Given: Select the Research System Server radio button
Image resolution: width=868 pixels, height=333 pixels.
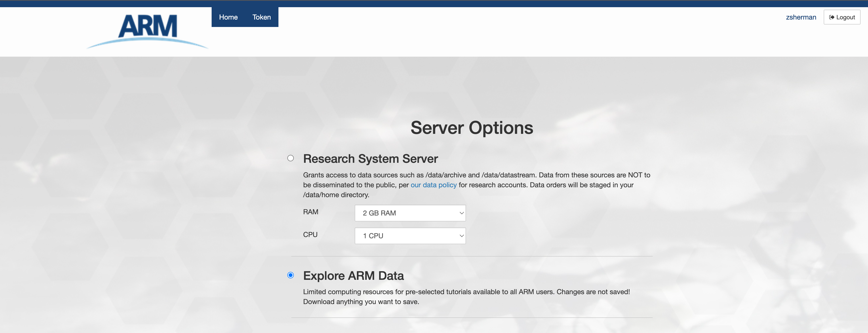Looking at the screenshot, I should click(291, 158).
